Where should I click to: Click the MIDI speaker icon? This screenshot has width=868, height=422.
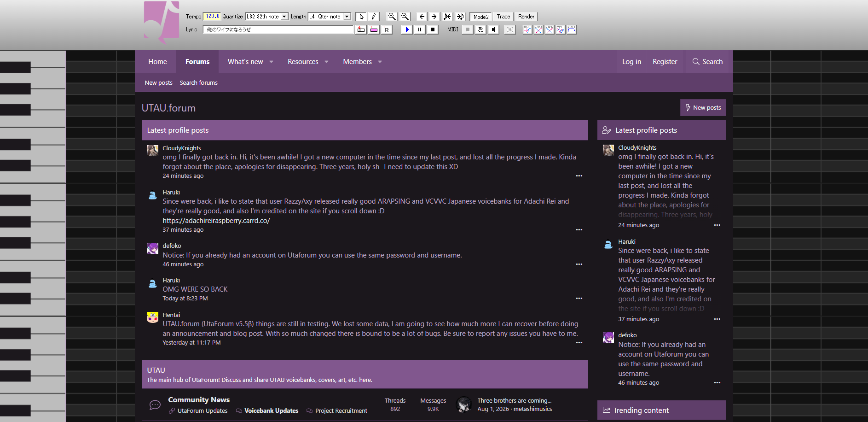[493, 29]
